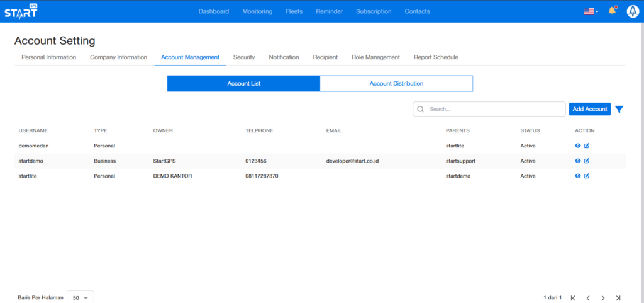Click the Add Account button
The width and height of the screenshot is (644, 303).
[x=589, y=109]
